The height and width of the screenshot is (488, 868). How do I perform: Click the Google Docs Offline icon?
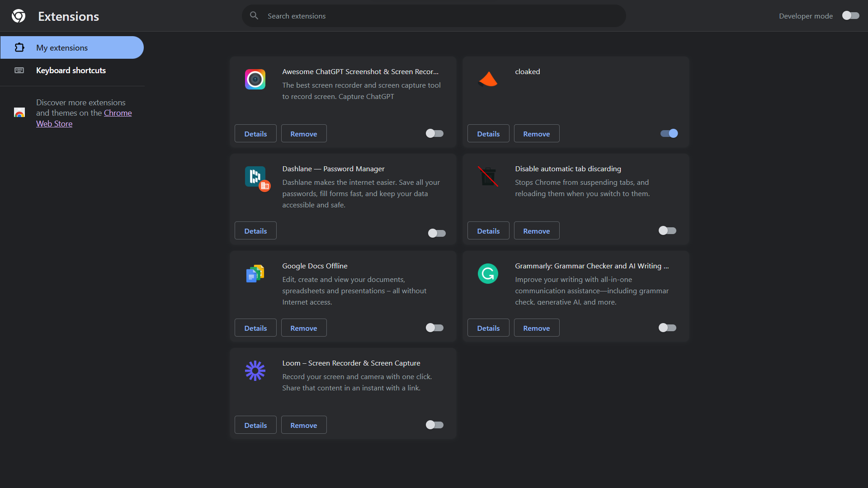[255, 273]
